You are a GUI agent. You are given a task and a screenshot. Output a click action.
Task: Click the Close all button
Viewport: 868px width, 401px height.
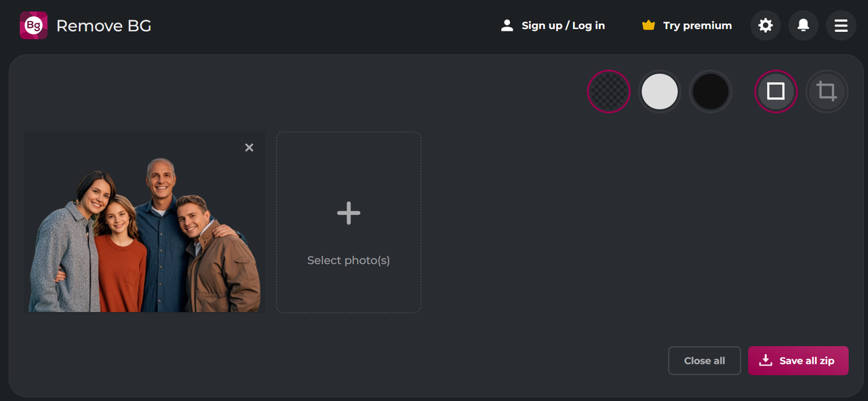(x=705, y=361)
